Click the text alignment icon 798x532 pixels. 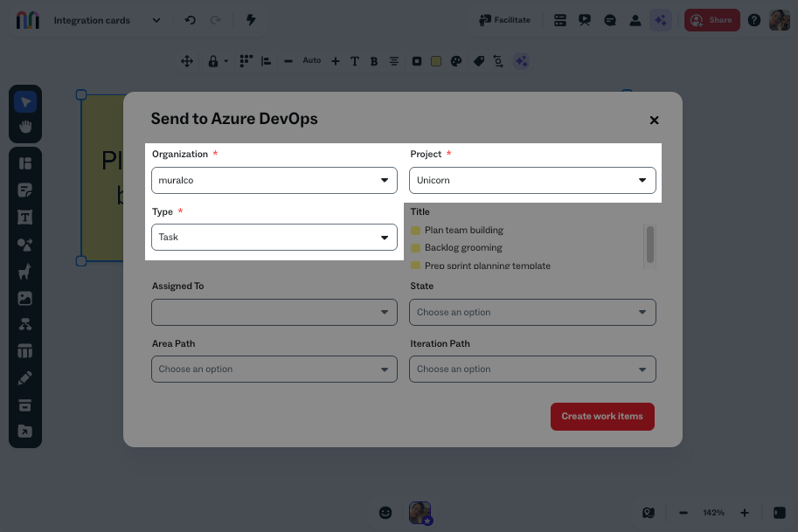point(394,61)
